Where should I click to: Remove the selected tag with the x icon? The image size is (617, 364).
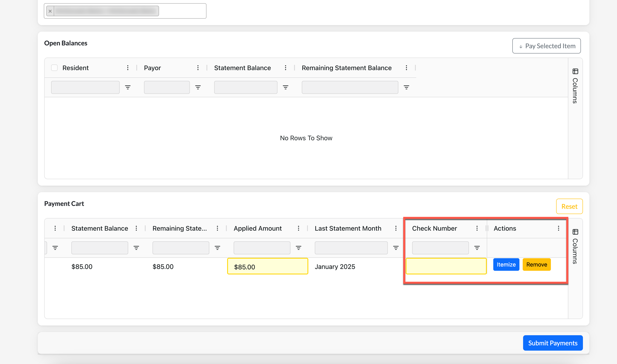50,11
